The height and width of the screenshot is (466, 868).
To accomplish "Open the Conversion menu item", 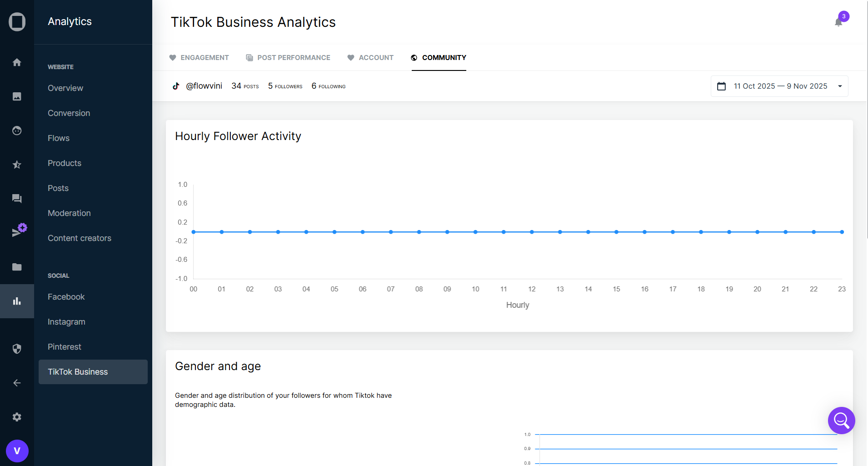I will click(69, 113).
